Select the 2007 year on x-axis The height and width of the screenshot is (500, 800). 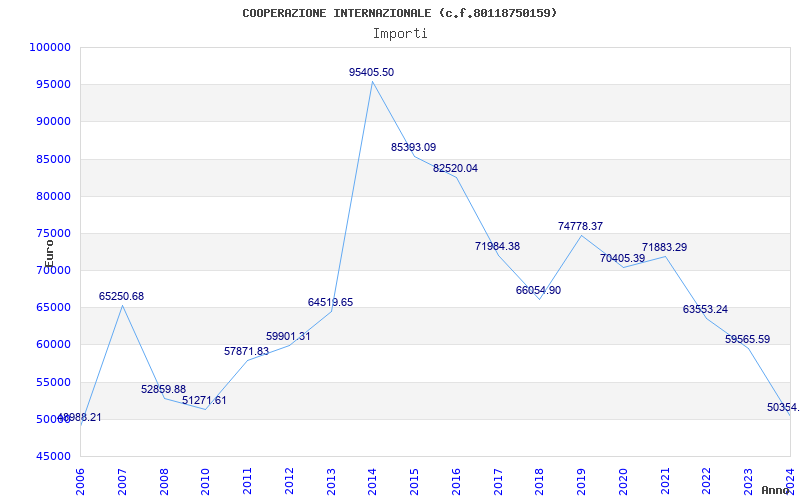coord(123,477)
